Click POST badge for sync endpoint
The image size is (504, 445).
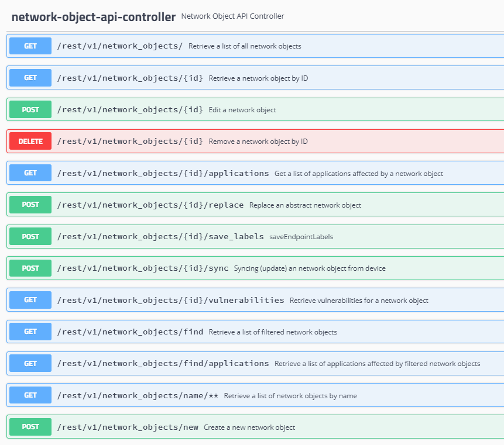(30, 268)
